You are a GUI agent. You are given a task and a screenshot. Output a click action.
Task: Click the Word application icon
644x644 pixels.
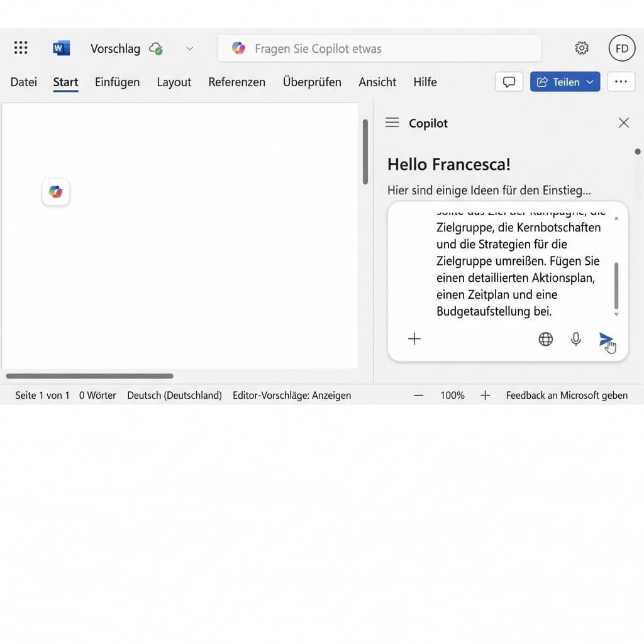tap(60, 48)
